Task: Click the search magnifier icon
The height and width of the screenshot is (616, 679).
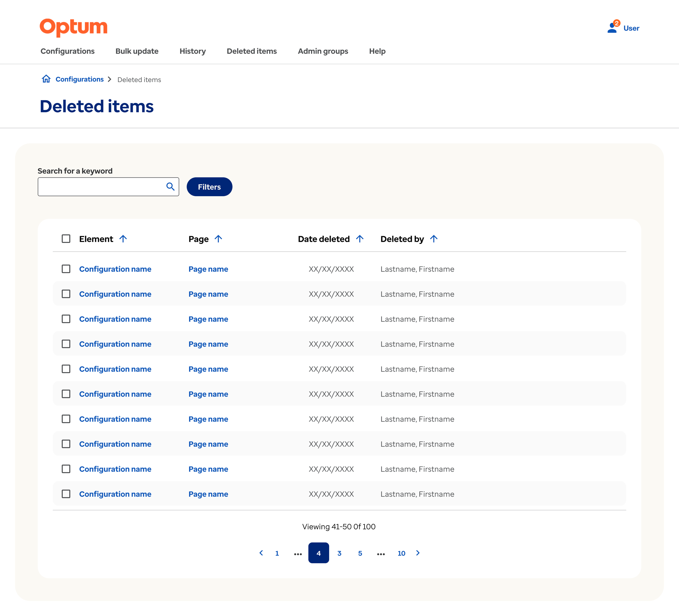Action: coord(170,187)
